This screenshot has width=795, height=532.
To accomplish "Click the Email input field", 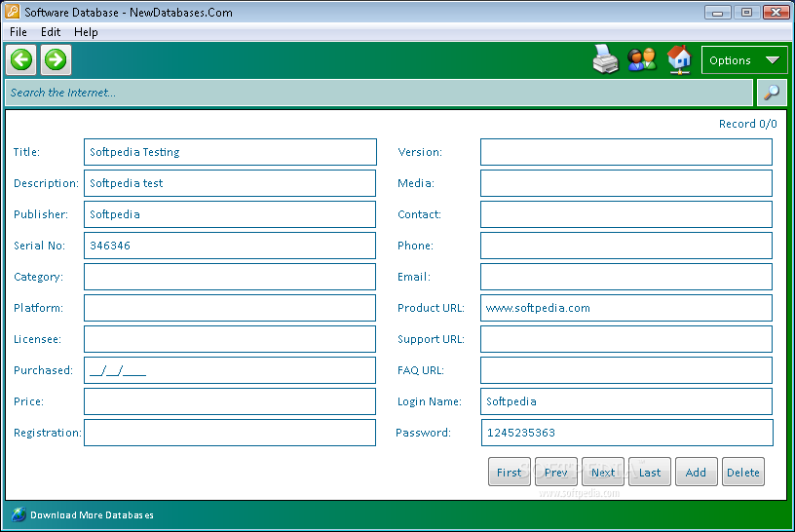I will coord(626,277).
